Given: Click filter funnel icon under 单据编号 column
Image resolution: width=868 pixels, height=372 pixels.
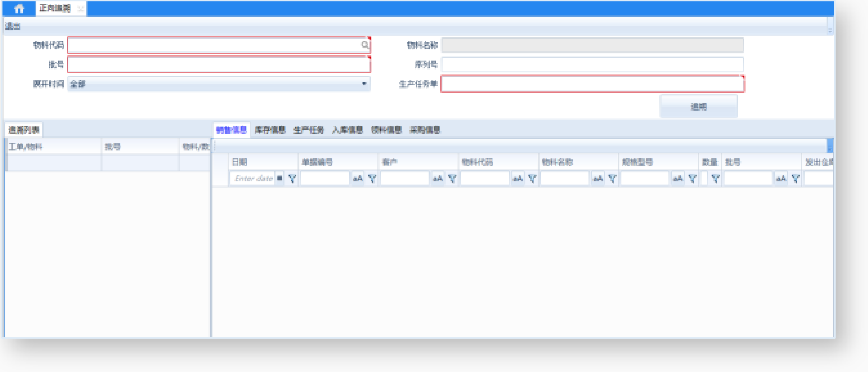Looking at the screenshot, I should click(372, 178).
